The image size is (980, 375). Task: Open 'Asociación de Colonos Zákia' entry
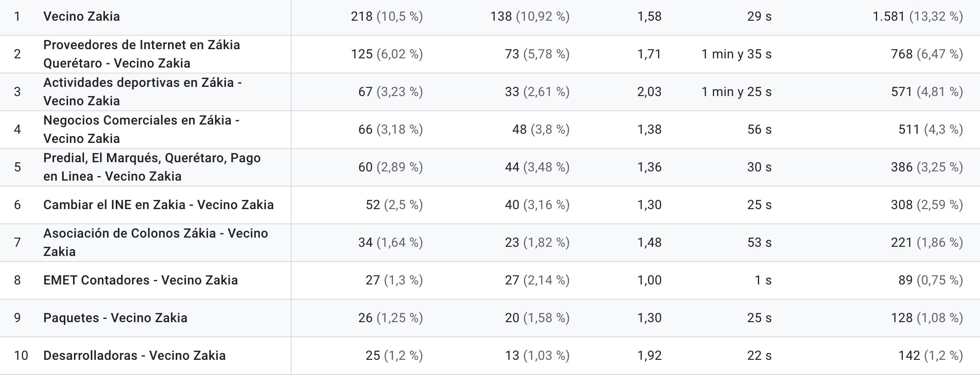click(x=155, y=243)
